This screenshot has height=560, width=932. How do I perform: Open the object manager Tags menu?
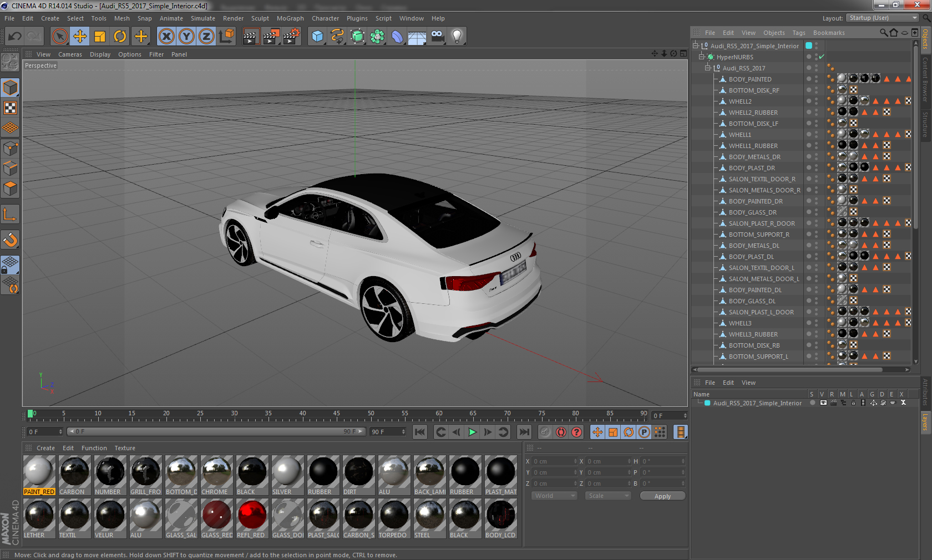click(798, 33)
